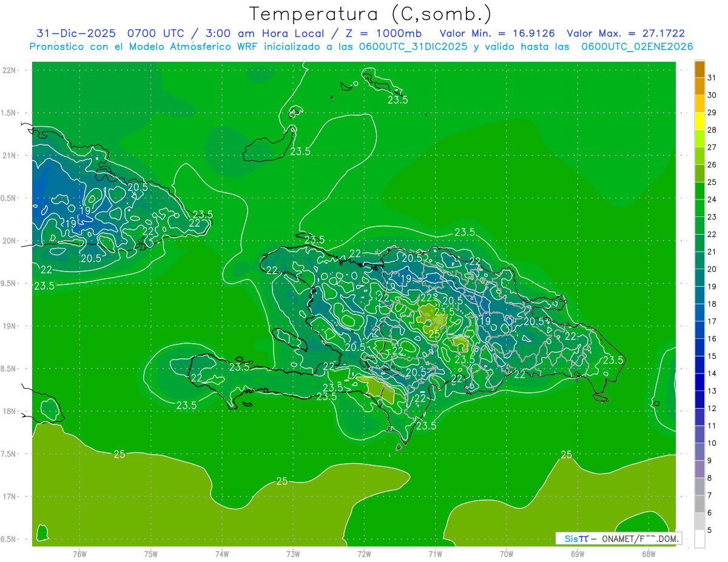Pick the olive-green swatch between legend 25 and 26
Viewport: 728px width, 562px height.
(699, 173)
